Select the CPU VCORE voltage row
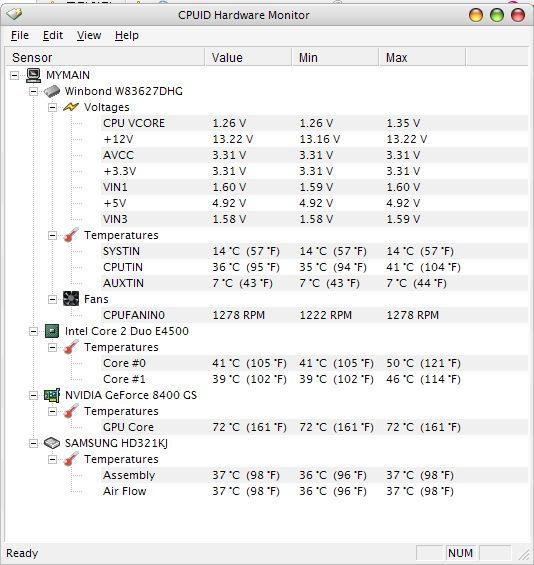Viewport: 534px width, 565px height. [315, 123]
